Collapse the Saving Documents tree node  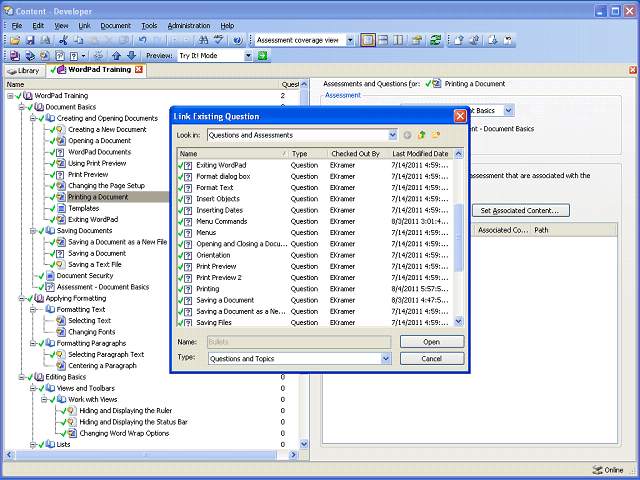tap(33, 231)
